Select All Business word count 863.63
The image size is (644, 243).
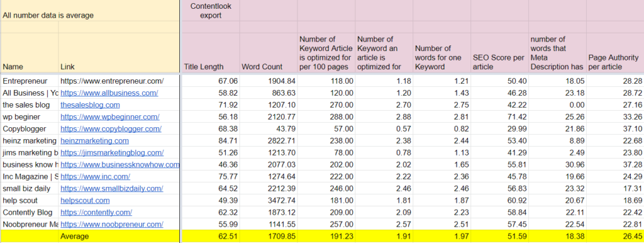(x=268, y=93)
